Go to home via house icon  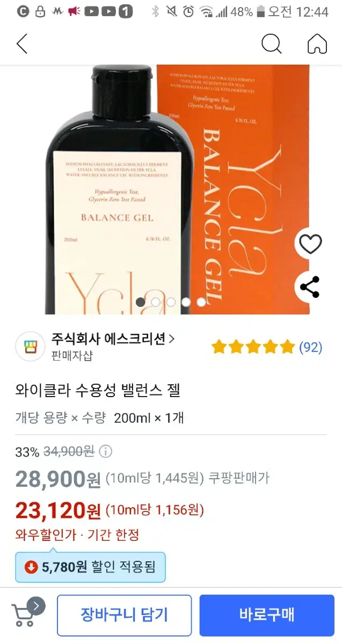click(x=317, y=43)
